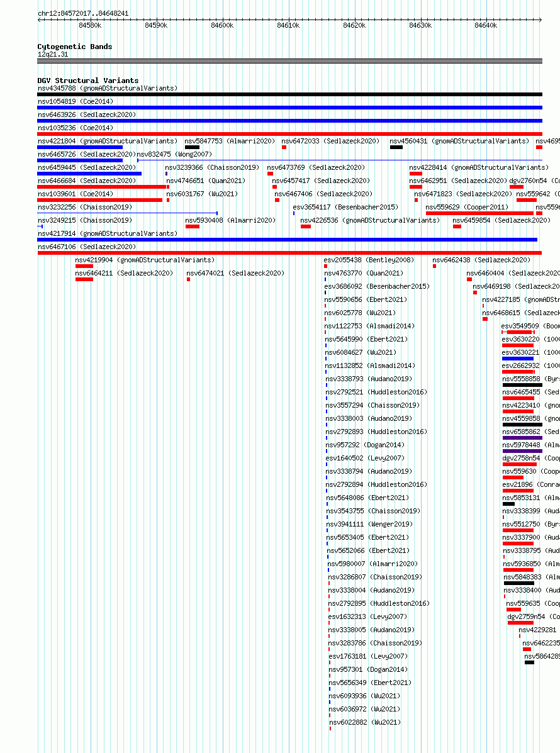560x753 pixels.
Task: Click the 84620k ruler position
Action: point(354,25)
